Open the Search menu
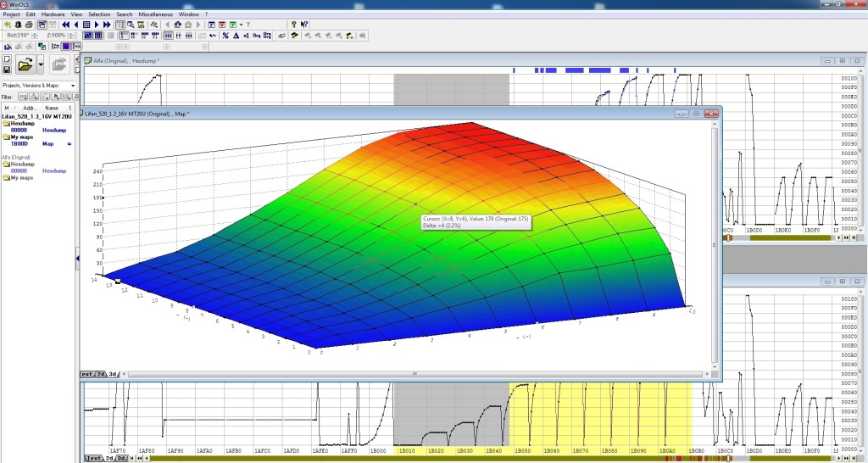The height and width of the screenshot is (463, 868). 124,14
